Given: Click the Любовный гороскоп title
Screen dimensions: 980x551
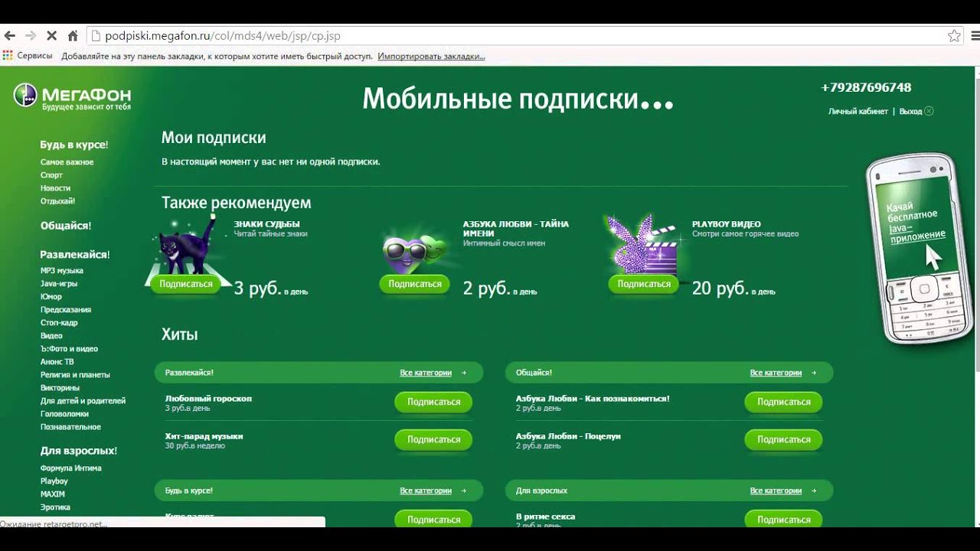Looking at the screenshot, I should (208, 399).
